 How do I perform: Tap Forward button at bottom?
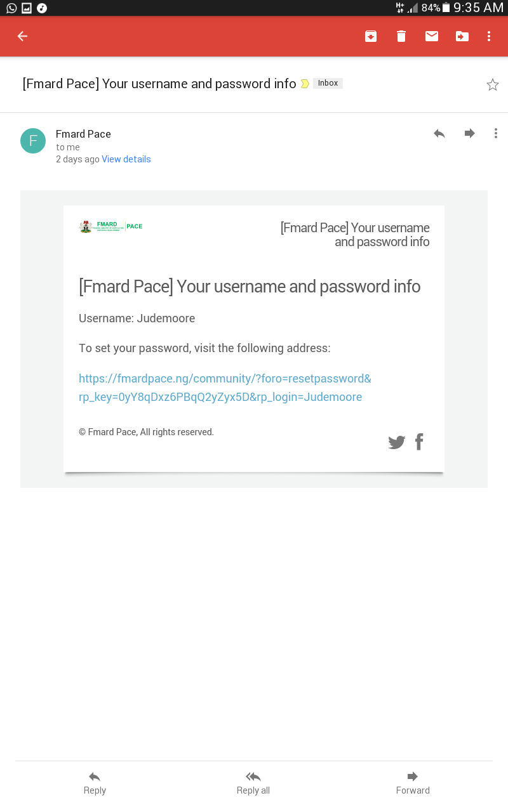tap(413, 783)
